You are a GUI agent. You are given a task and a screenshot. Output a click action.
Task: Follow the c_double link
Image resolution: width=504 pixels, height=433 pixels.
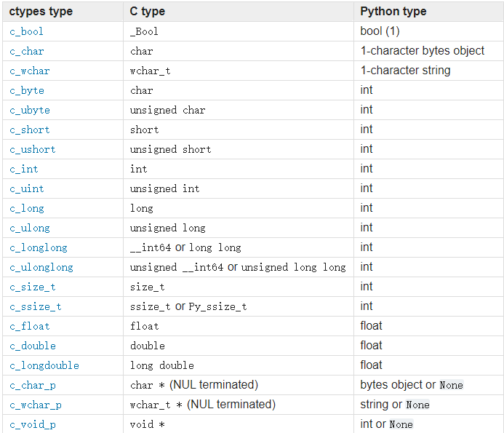click(33, 346)
